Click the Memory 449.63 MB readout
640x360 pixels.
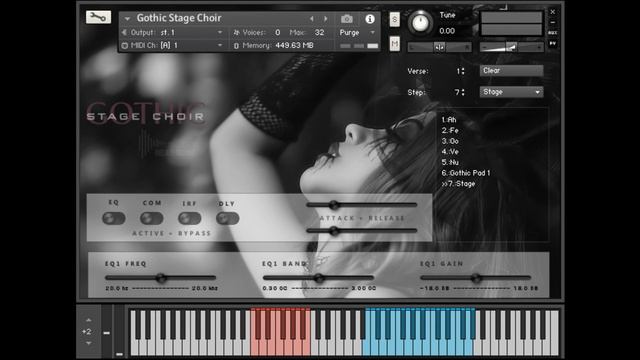pos(294,45)
